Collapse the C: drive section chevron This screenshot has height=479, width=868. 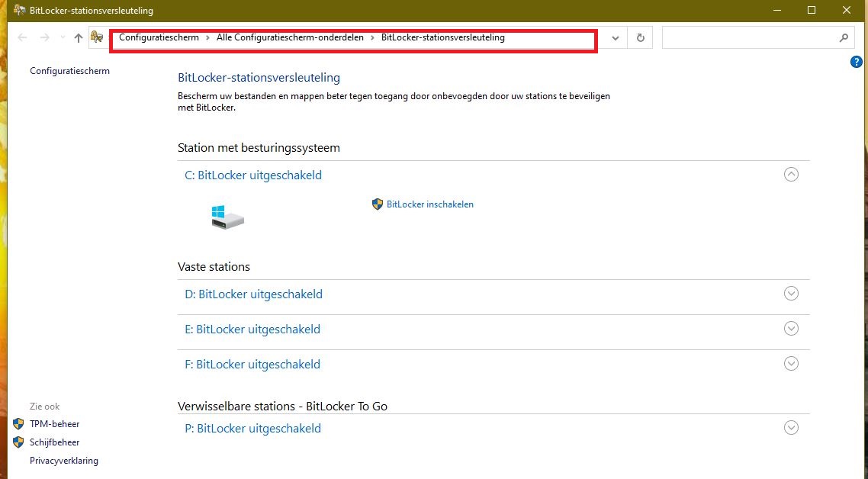tap(791, 175)
